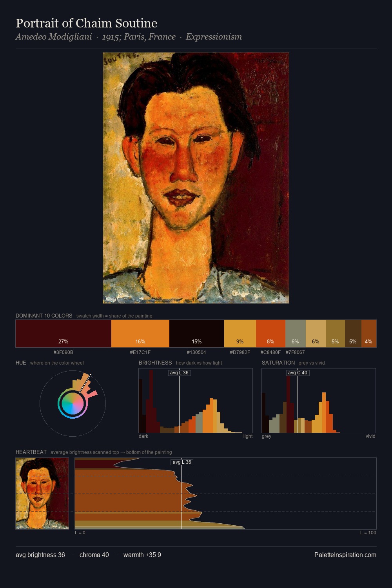
Task: Choose the brown 4% swatch at end
Action: coord(369,334)
